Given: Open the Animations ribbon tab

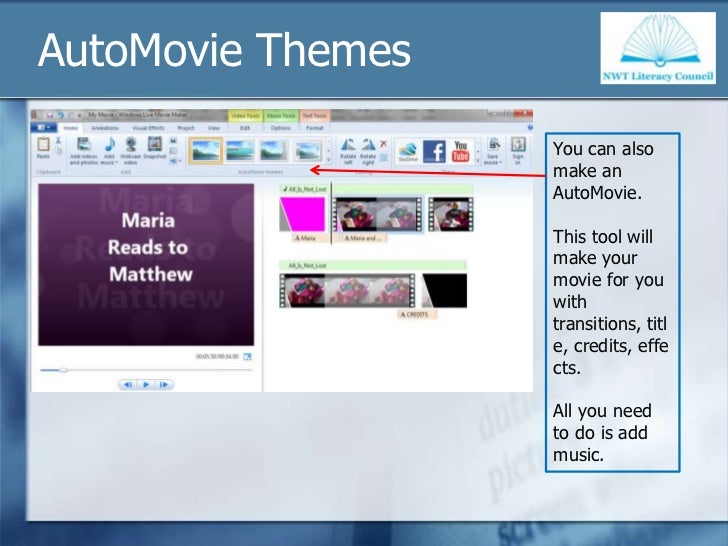Looking at the screenshot, I should pos(105,128).
